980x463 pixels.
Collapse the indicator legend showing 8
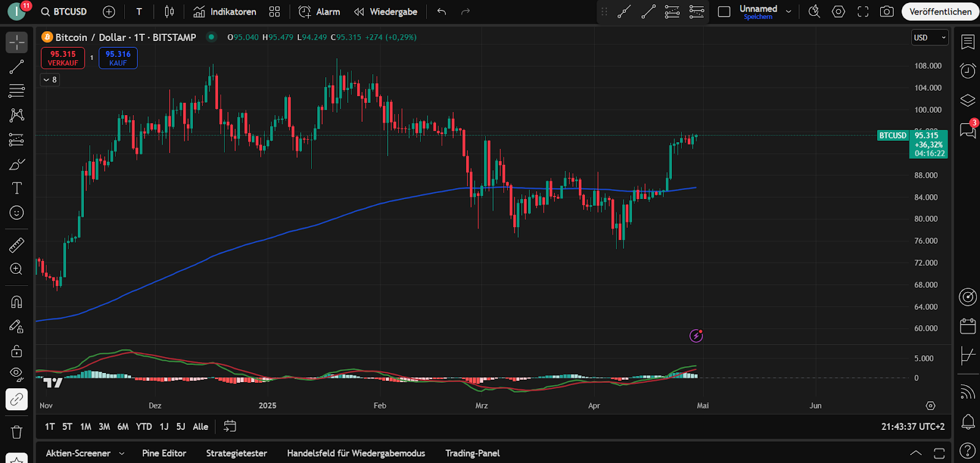pyautogui.click(x=50, y=80)
